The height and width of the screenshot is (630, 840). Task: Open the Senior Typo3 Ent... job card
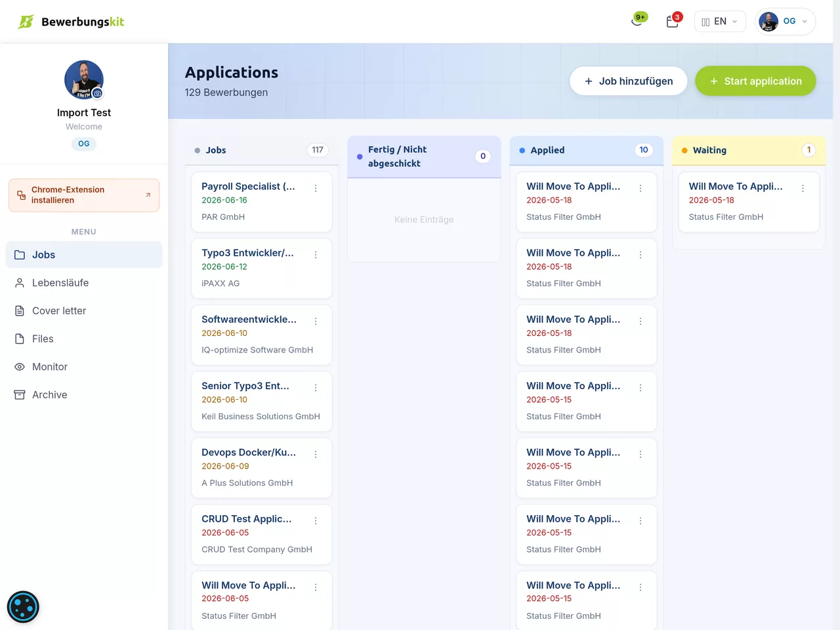262,402
